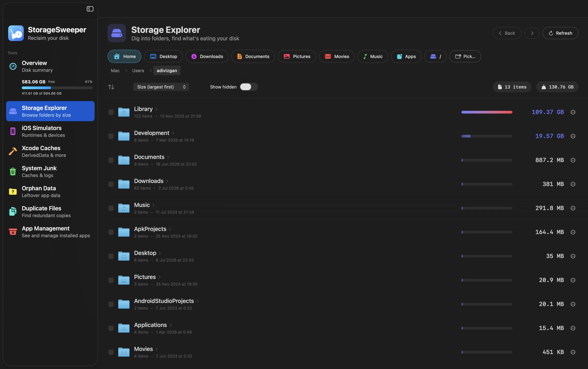Expand the AndroidStudioProjects folder chevron
The image size is (588, 369).
pos(197,301)
